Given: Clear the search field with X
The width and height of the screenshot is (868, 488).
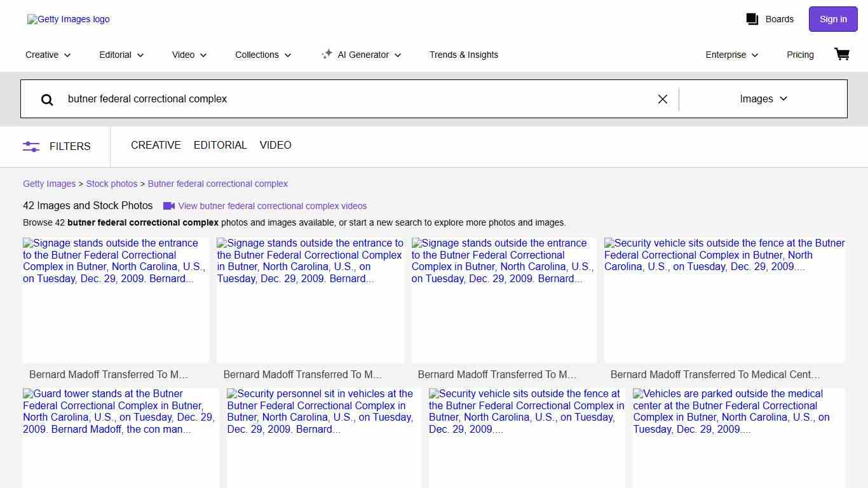Looking at the screenshot, I should 662,99.
